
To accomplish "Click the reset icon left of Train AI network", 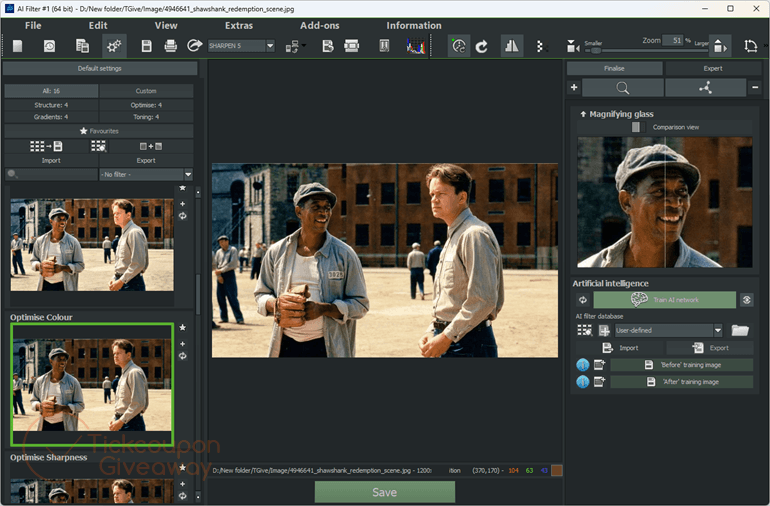I will coord(583,300).
